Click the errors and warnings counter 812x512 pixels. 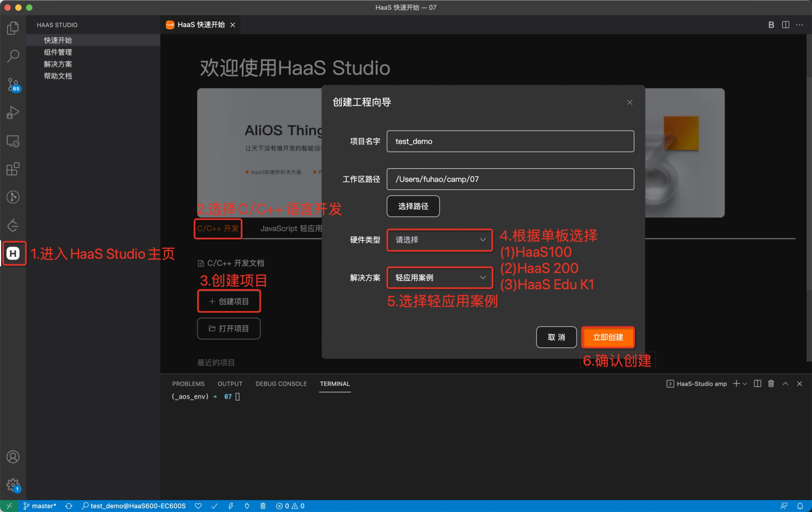290,506
